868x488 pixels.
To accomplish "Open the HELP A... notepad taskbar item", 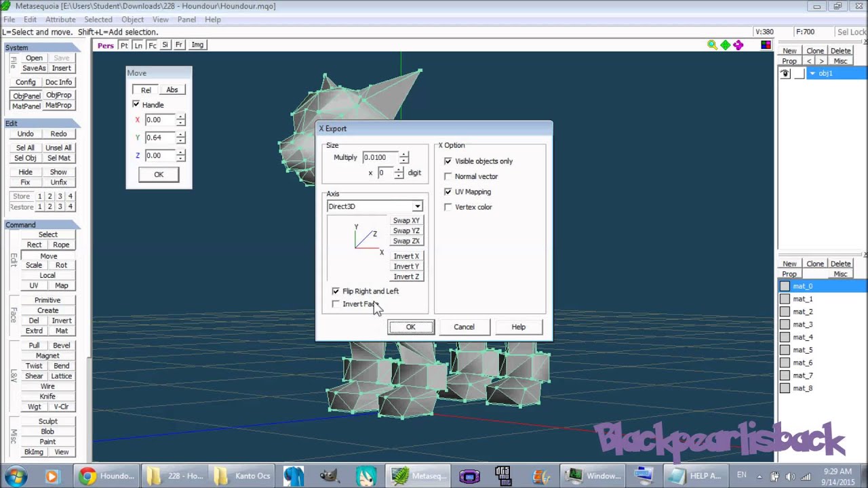I will click(x=695, y=476).
